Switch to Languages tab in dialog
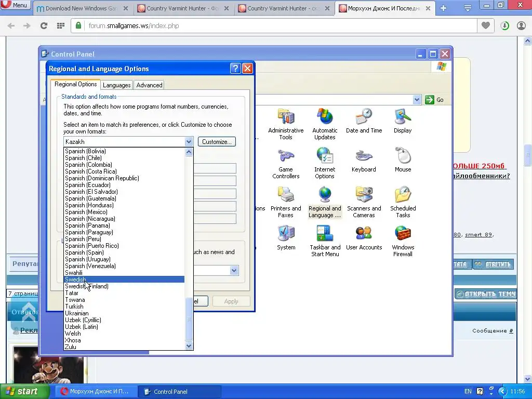Screen dimensions: 532x399 click(117, 85)
